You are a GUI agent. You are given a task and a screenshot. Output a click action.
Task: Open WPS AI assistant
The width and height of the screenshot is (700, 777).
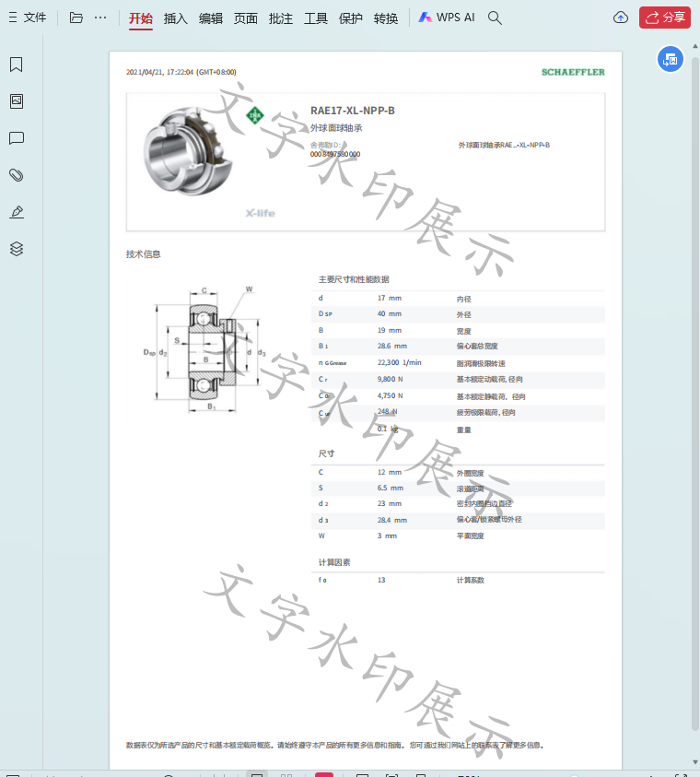pos(447,18)
